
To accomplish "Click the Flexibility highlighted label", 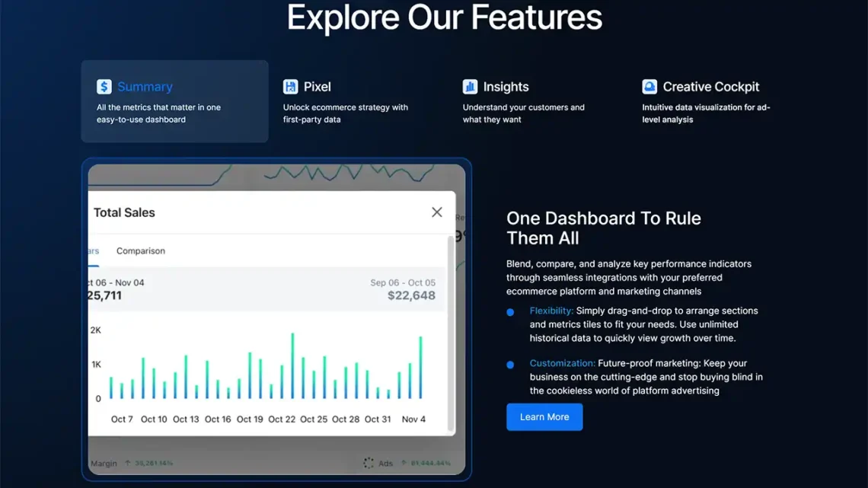I will [551, 311].
